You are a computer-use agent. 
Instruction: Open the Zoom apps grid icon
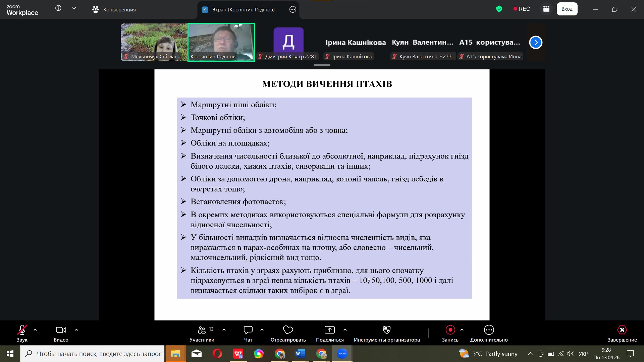click(546, 9)
